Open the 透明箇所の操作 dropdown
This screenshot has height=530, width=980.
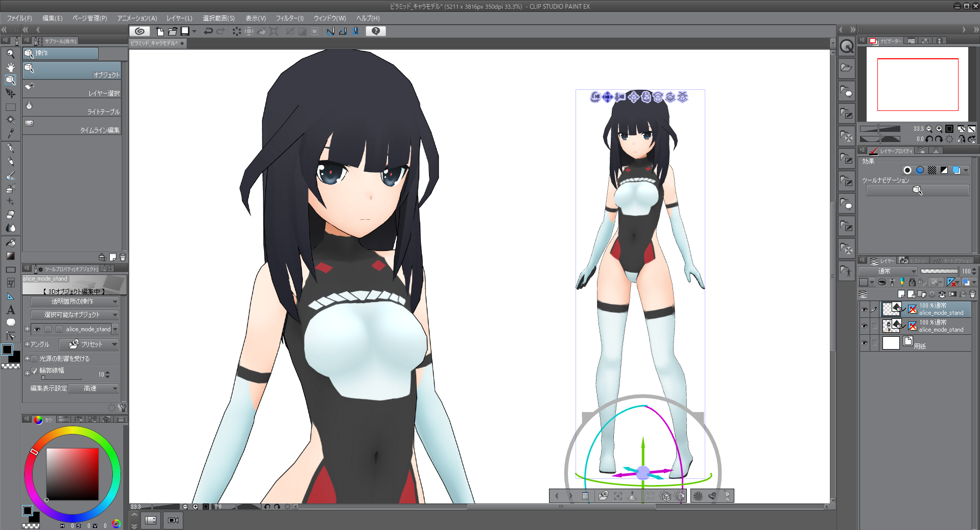tap(75, 302)
